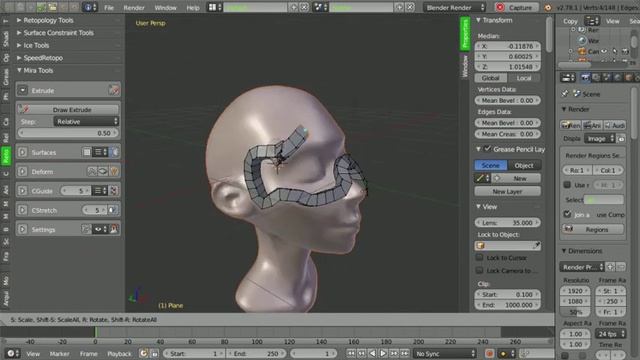Click the keying set icon in timeline
Viewport: 640px width, 360px height.
point(525,353)
